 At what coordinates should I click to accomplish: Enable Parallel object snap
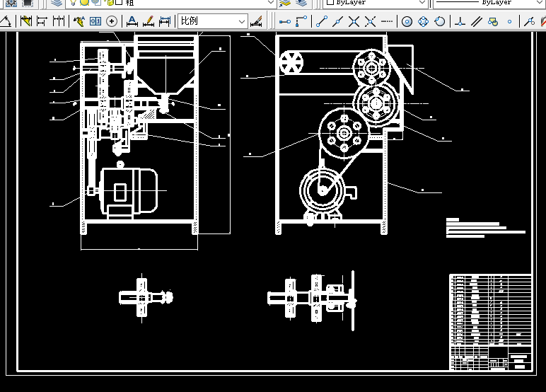coord(477,22)
